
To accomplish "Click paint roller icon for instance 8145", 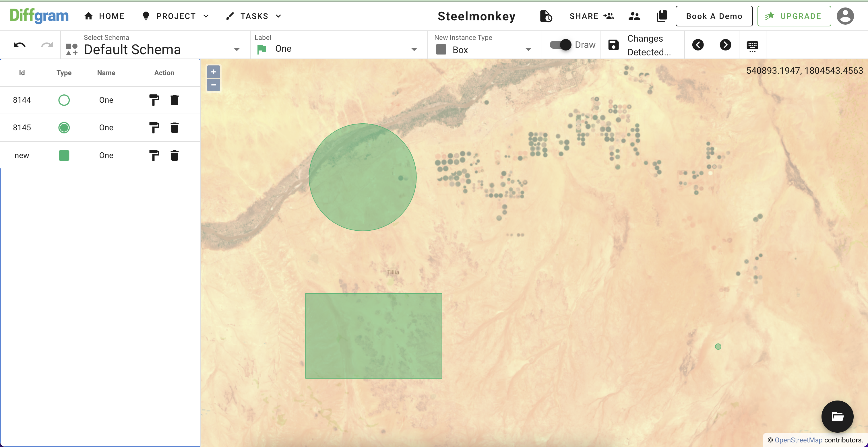I will coord(154,128).
